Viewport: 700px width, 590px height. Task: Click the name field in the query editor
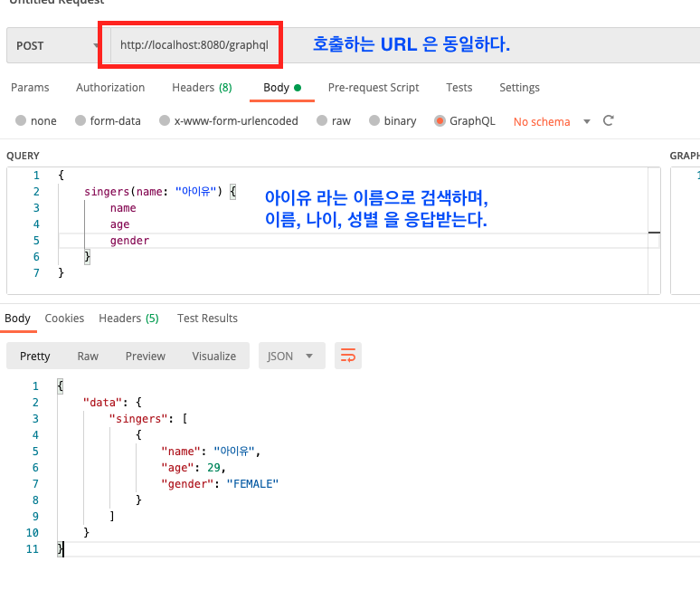tap(123, 208)
